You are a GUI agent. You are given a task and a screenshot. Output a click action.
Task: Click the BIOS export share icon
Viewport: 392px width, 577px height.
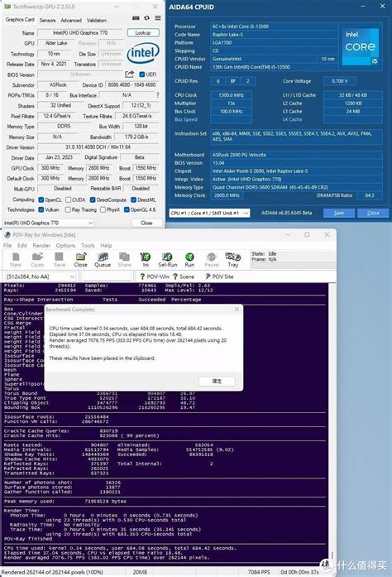pos(130,75)
